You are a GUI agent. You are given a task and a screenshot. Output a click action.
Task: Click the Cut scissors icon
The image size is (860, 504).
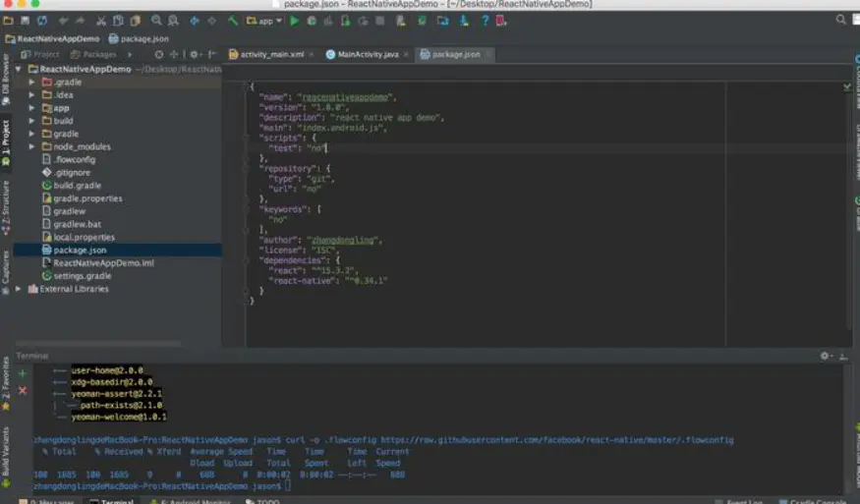point(101,21)
